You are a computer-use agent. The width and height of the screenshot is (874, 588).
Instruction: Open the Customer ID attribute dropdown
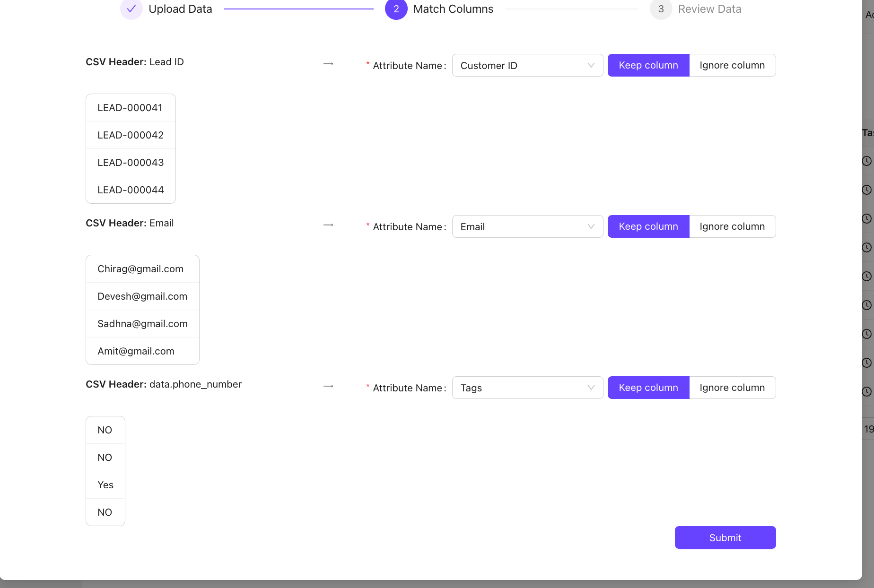coord(527,66)
